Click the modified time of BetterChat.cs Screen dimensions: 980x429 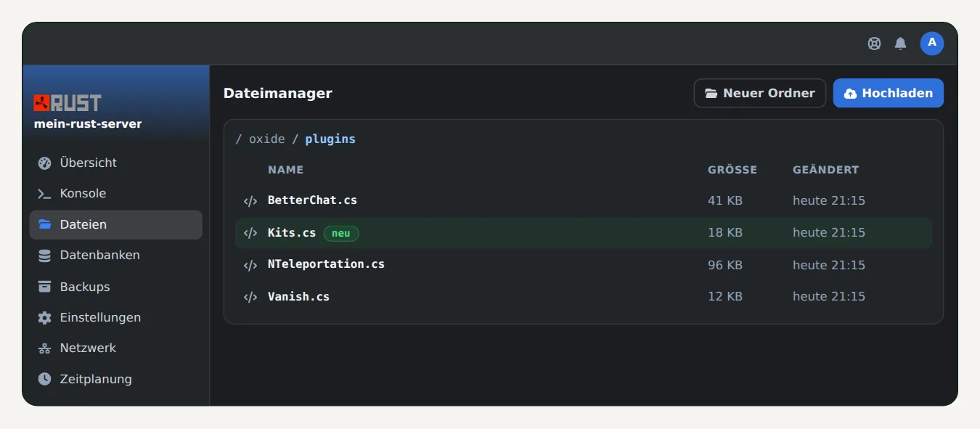[x=829, y=200]
